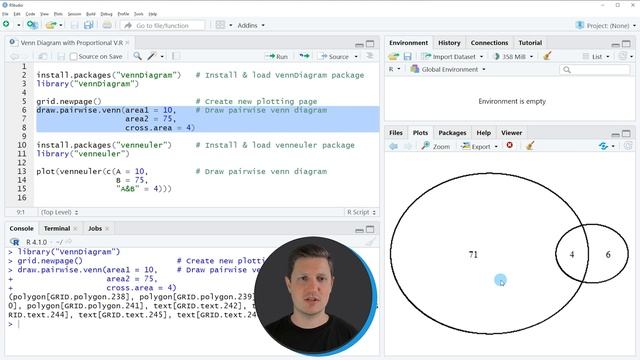Screen dimensions: 640x360
Task: Switch to the Help tab
Action: point(483,133)
